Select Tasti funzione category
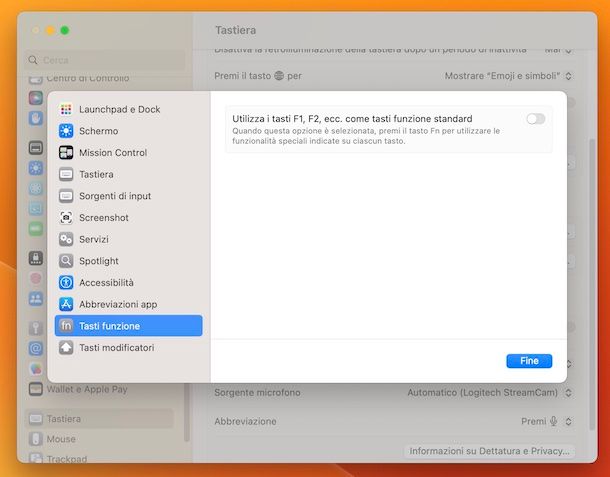The image size is (610, 477). click(128, 326)
